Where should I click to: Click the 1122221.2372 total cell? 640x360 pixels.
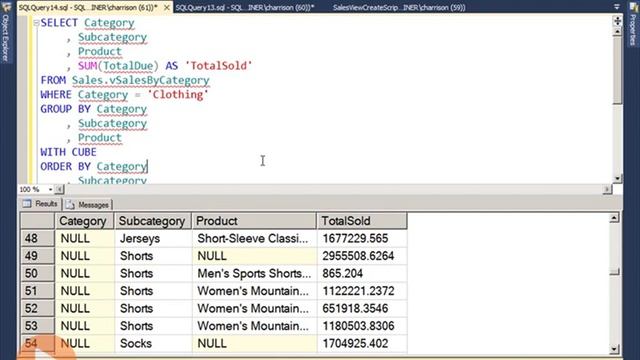point(362,291)
